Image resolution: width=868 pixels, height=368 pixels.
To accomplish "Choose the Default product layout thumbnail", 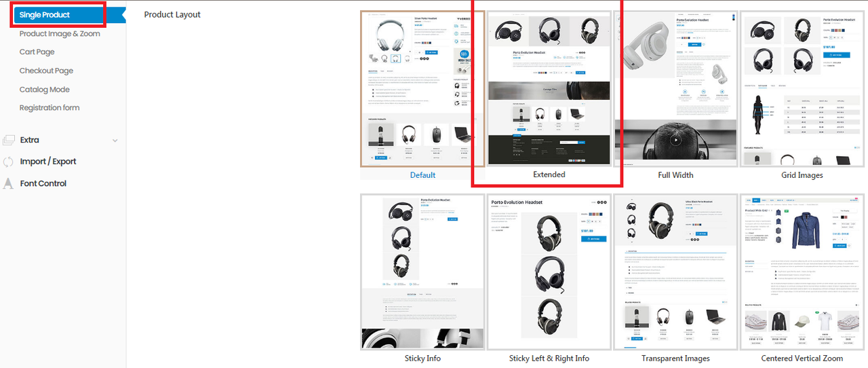I will (x=422, y=89).
